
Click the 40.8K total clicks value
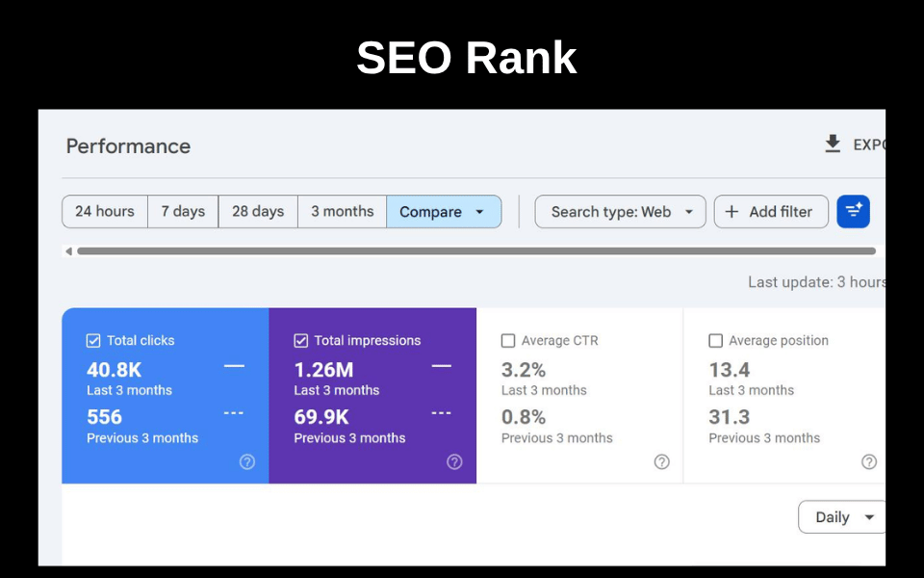pos(115,370)
